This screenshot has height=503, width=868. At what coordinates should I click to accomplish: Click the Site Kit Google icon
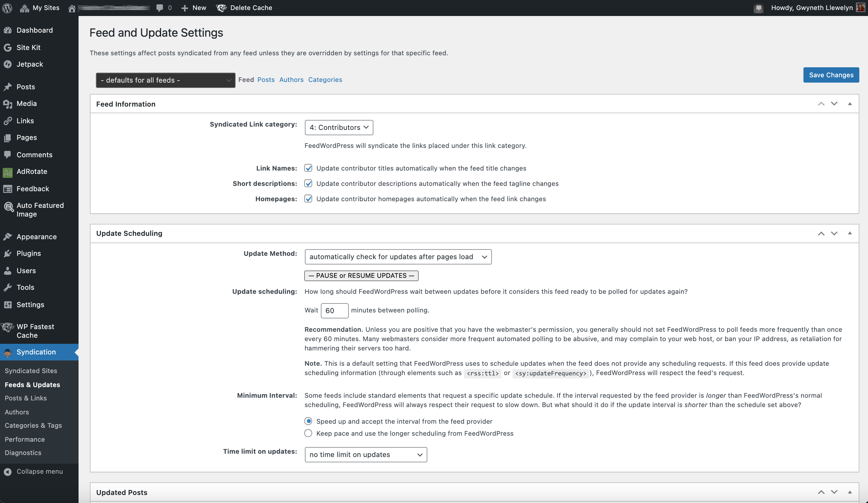pyautogui.click(x=8, y=48)
